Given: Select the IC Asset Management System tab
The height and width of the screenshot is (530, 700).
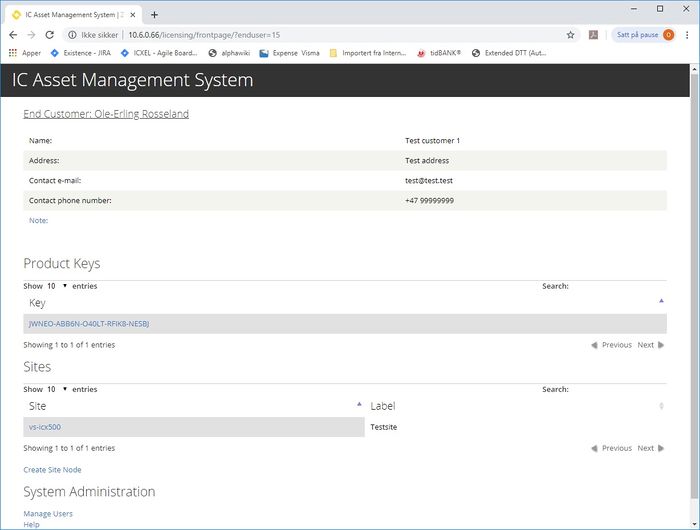Looking at the screenshot, I should pyautogui.click(x=74, y=15).
